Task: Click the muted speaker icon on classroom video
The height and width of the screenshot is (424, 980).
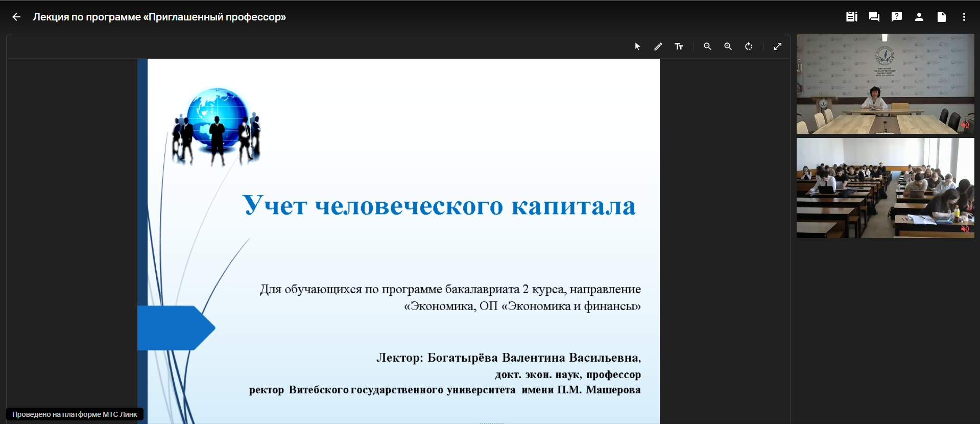Action: [x=965, y=229]
